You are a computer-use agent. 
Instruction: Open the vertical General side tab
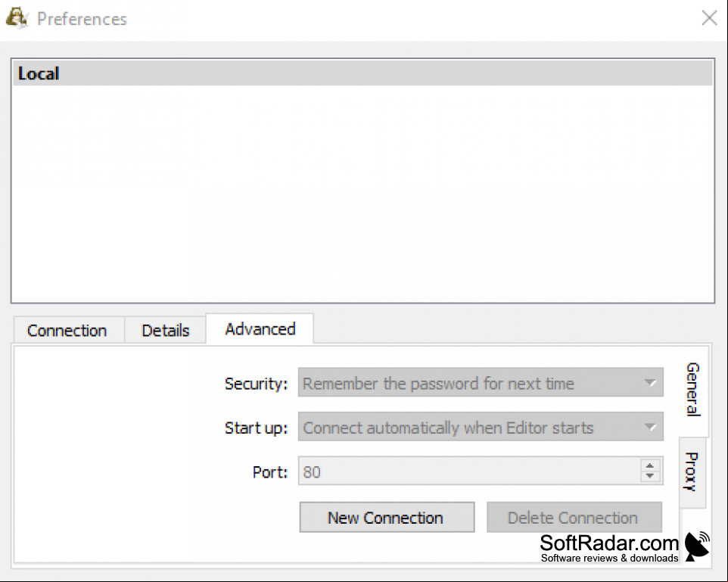pyautogui.click(x=693, y=390)
